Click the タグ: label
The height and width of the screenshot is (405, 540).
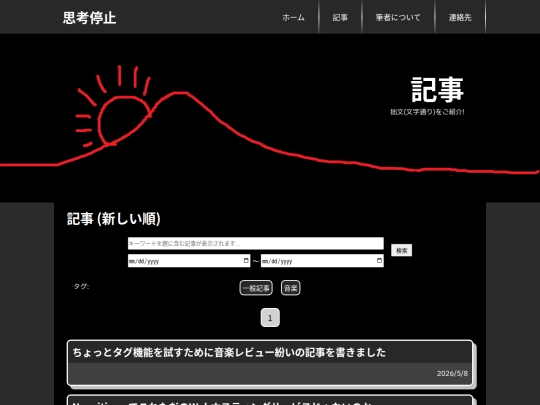[x=81, y=286]
